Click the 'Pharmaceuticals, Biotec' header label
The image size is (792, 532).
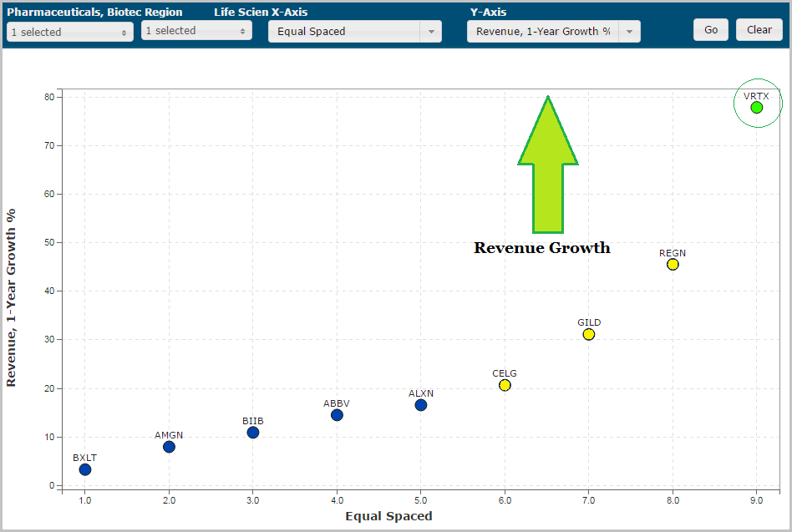(74, 13)
